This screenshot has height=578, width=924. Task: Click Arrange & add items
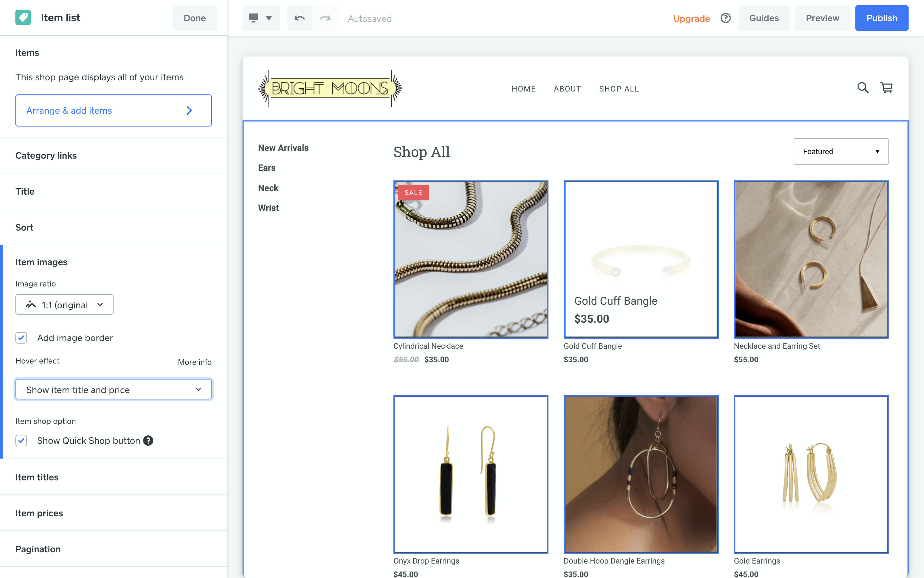tap(113, 110)
